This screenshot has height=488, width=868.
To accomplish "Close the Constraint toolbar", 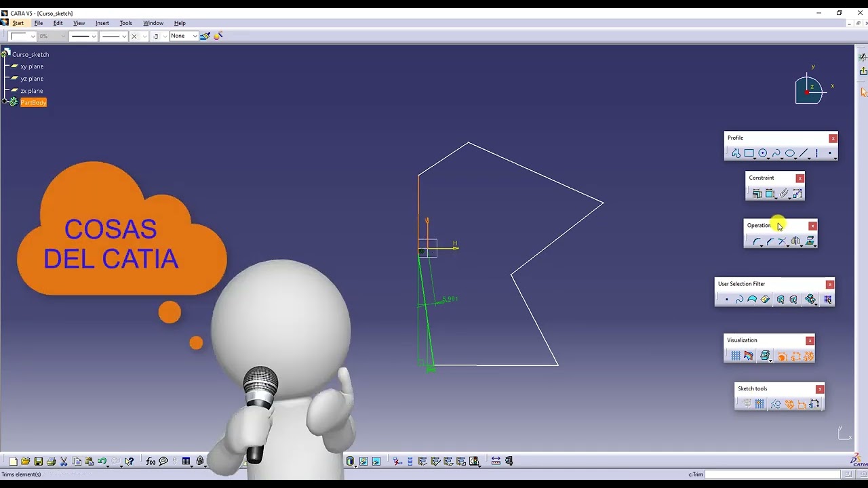I will 800,178.
